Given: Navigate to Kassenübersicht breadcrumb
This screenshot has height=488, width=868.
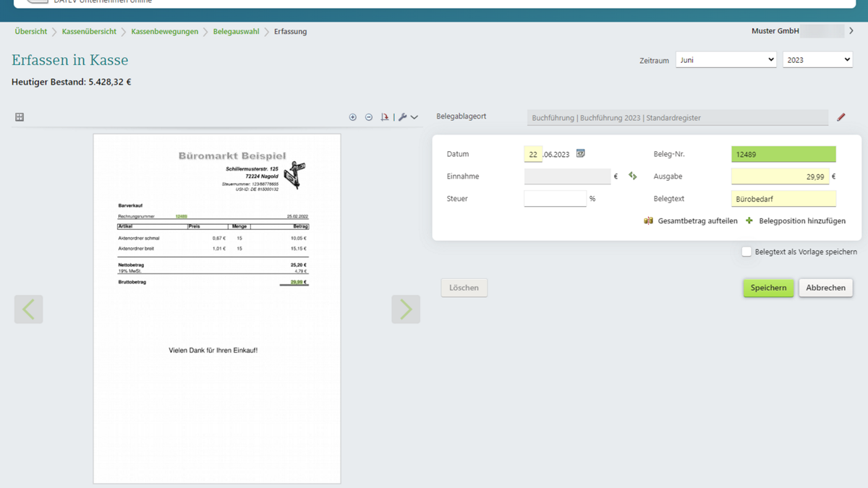Looking at the screenshot, I should (x=89, y=32).
